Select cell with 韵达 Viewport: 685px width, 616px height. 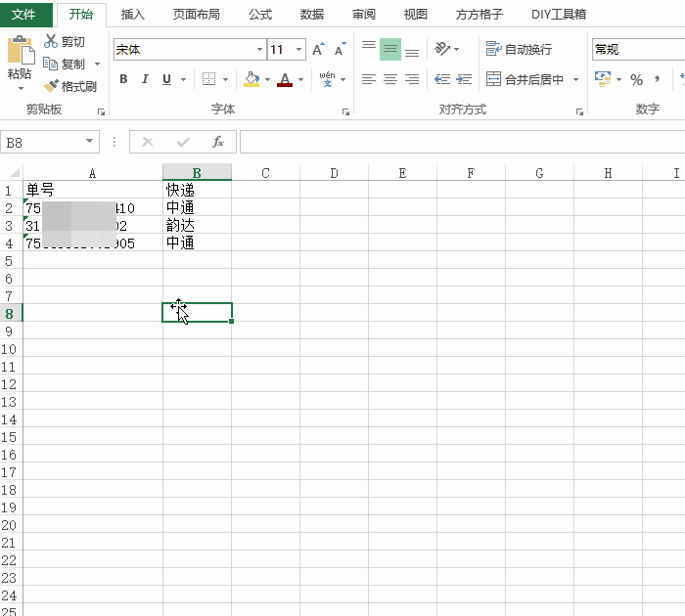click(x=197, y=225)
